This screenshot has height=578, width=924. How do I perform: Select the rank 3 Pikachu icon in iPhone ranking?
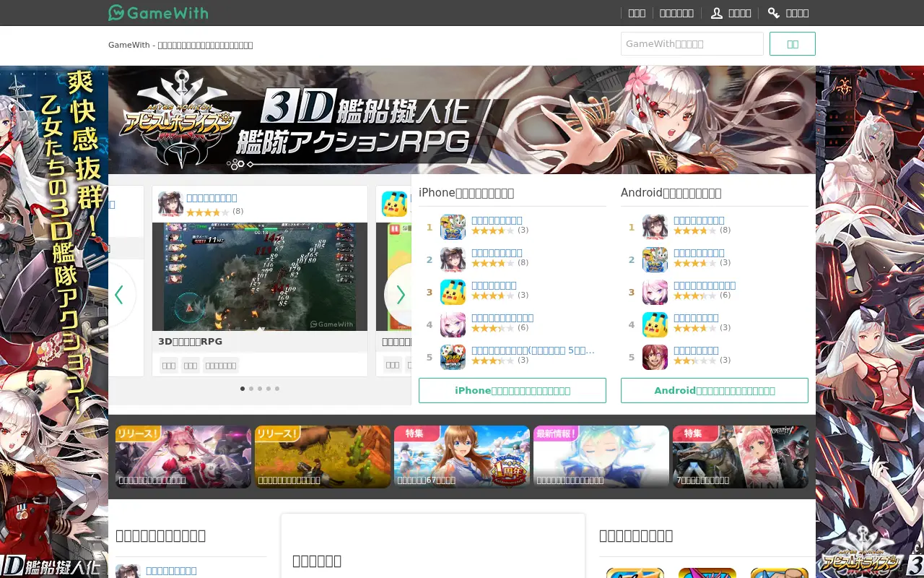(x=453, y=292)
